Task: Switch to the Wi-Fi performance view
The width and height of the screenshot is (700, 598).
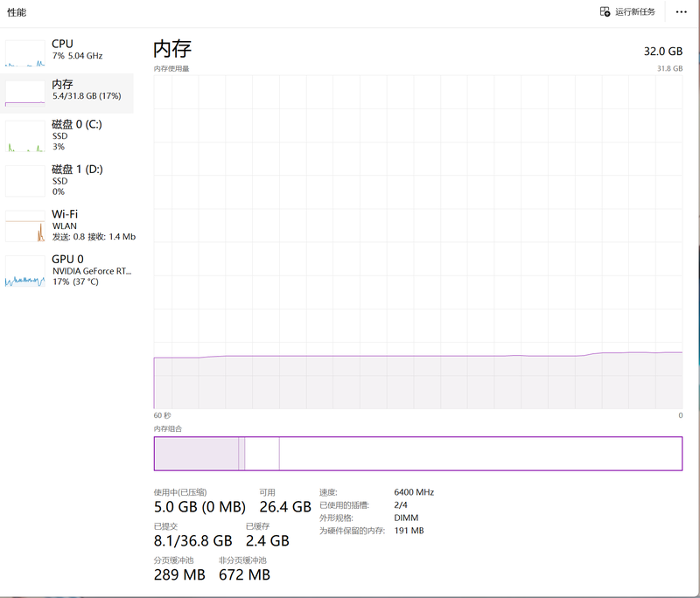Action: (x=67, y=226)
